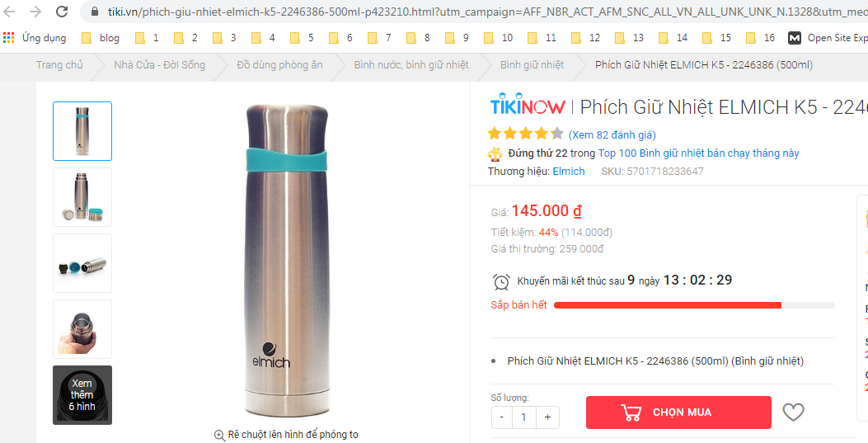Open the Open Site Explorer bookmark icon
The height and width of the screenshot is (443, 868).
coord(795,38)
